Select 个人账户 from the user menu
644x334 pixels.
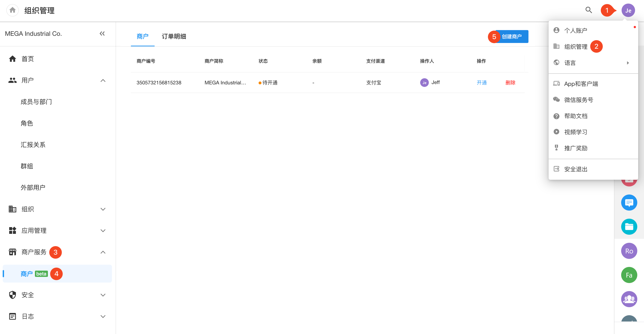pyautogui.click(x=575, y=30)
